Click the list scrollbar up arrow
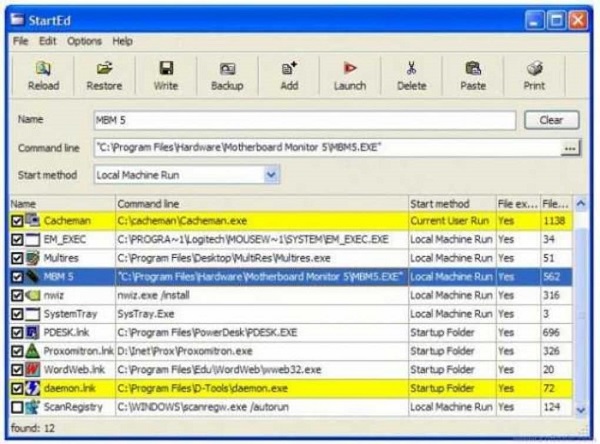 pos(581,204)
